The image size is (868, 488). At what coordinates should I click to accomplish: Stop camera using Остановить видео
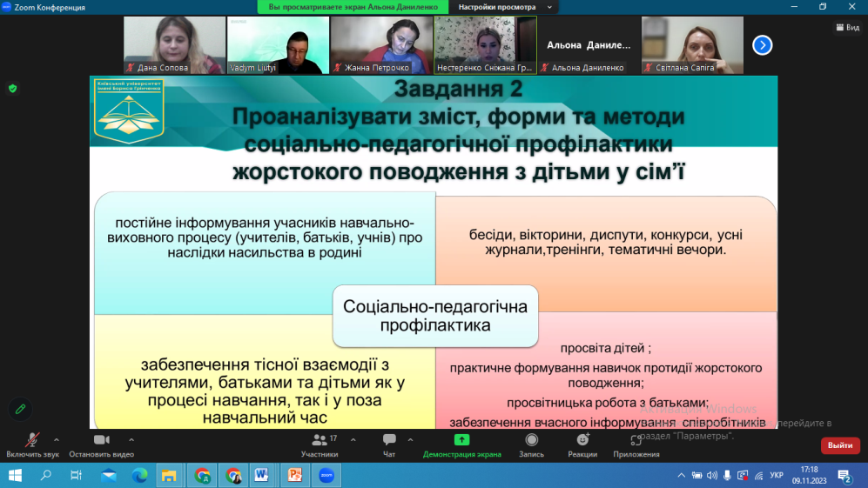click(102, 441)
